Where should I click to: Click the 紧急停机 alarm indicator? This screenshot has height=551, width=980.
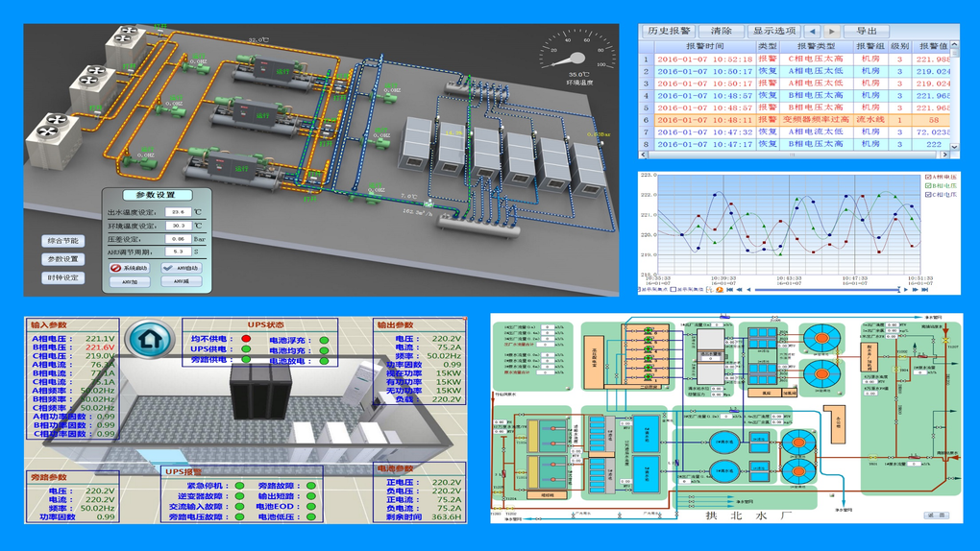239,486
